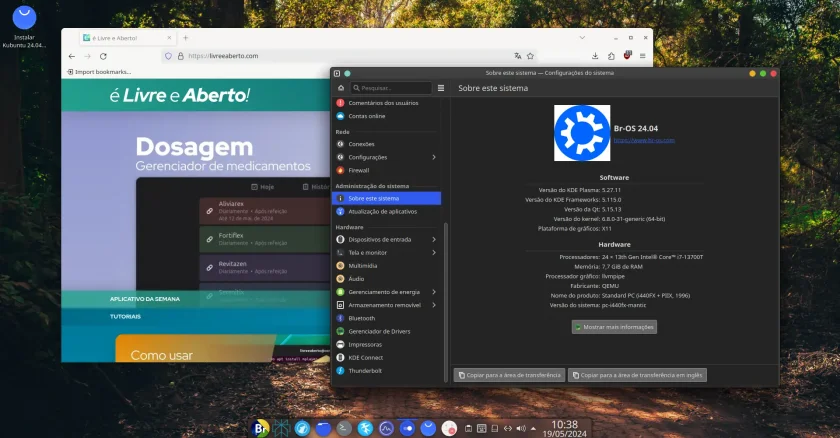
Task: Click the settings window menu icon in titlebar
Action: (337, 73)
